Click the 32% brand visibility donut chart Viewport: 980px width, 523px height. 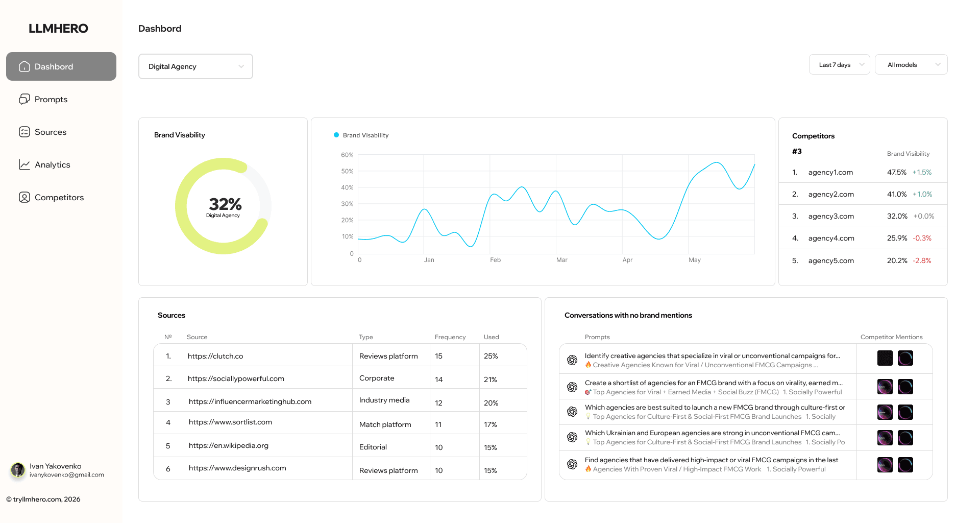[223, 205]
